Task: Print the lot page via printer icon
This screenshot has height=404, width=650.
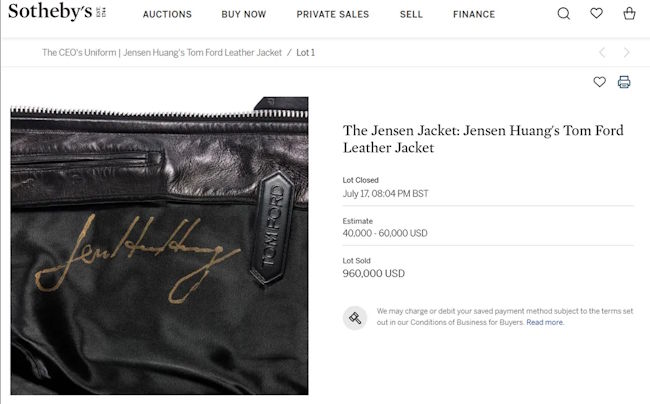Action: 624,82
